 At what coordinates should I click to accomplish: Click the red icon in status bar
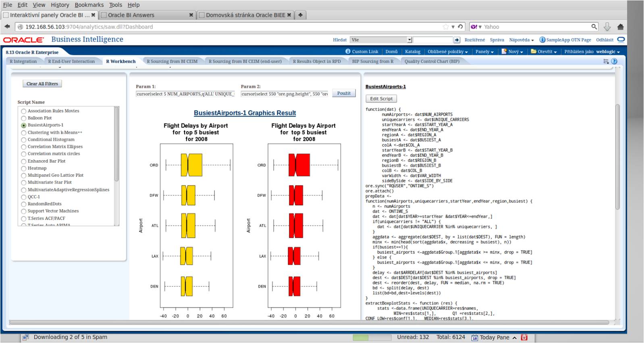tap(524, 337)
